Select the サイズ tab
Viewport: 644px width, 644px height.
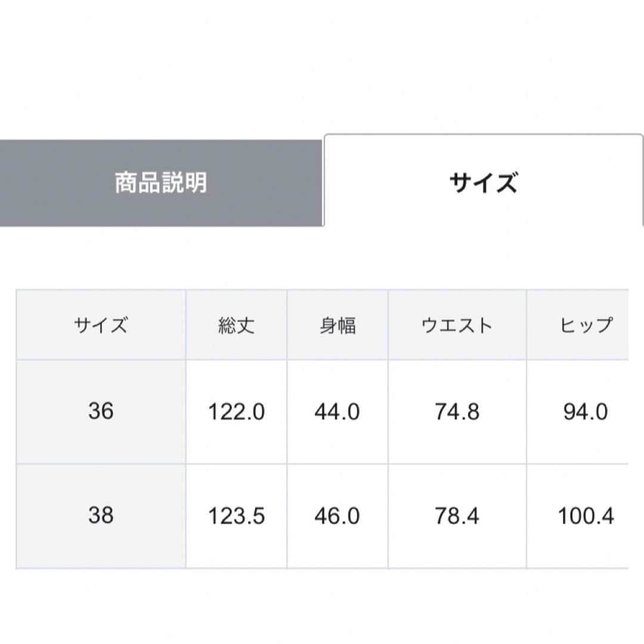484,180
